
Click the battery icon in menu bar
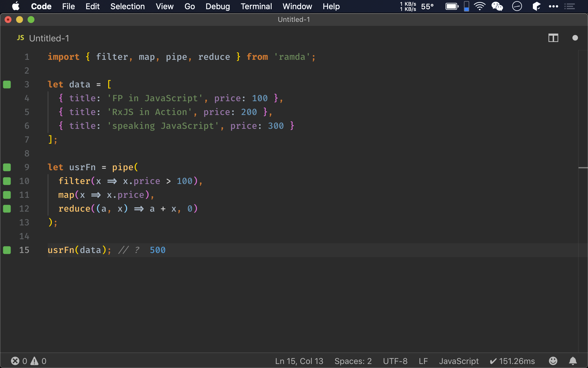coord(452,6)
